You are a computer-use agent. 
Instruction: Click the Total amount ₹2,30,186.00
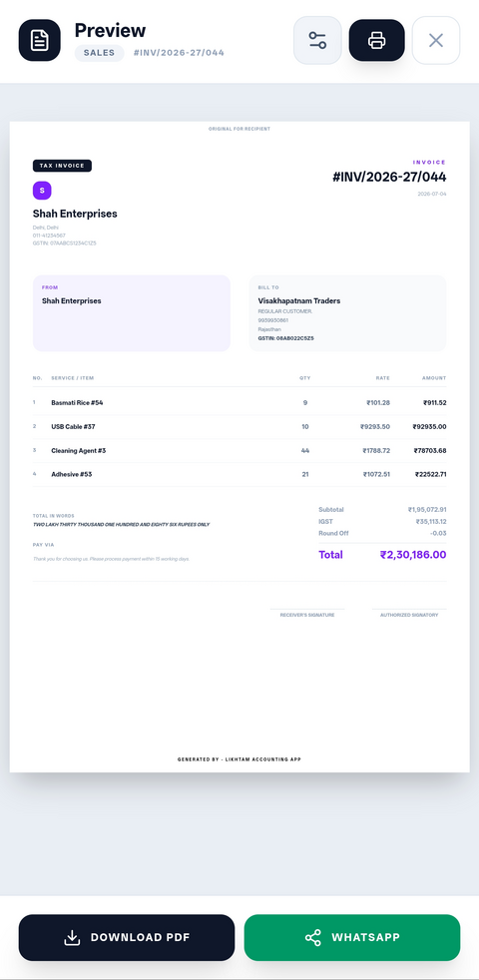(413, 555)
